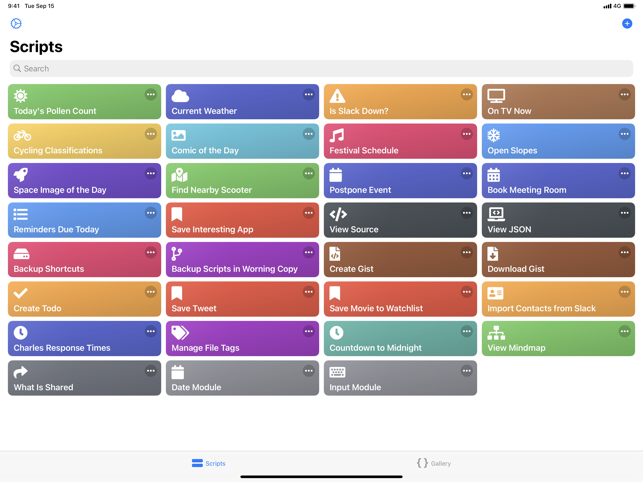This screenshot has height=482, width=643.
Task: Tap the cloud icon on Current Weather
Action: point(180,96)
